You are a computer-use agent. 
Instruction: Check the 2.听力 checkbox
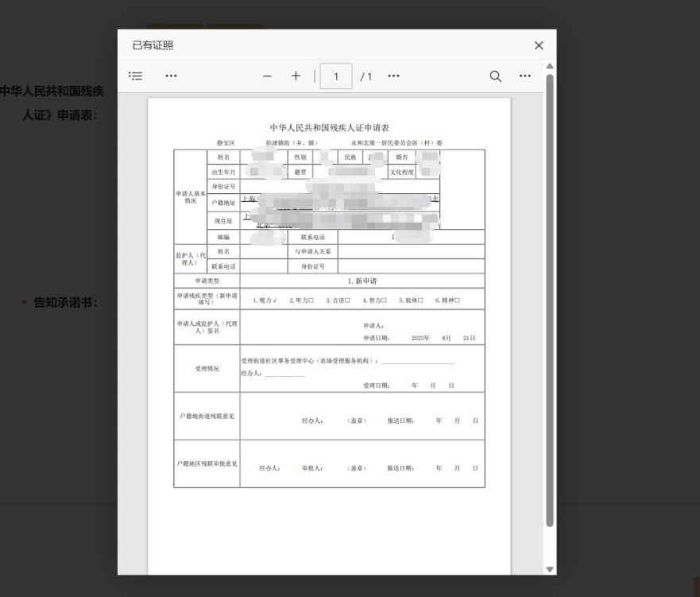point(311,300)
